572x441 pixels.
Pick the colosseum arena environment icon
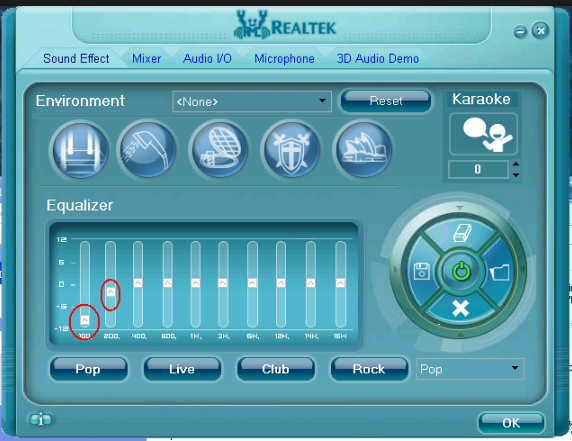(x=219, y=150)
